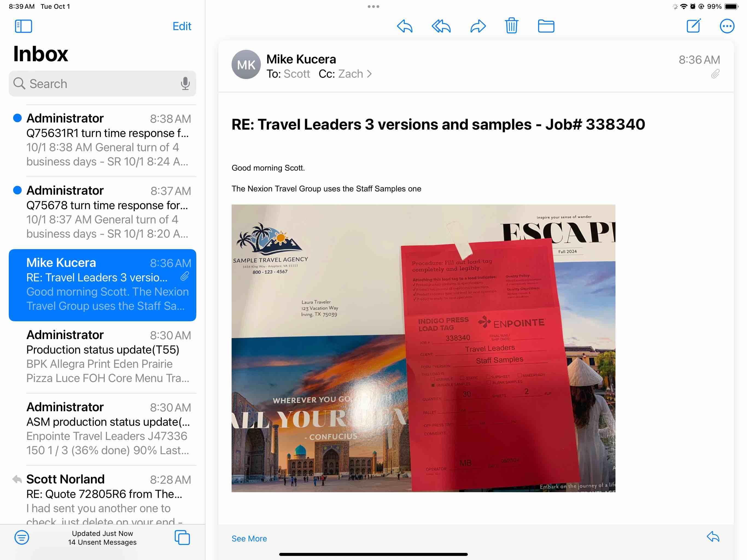This screenshot has height=560, width=747.
Task: Open the More actions ellipsis menu
Action: pyautogui.click(x=727, y=26)
